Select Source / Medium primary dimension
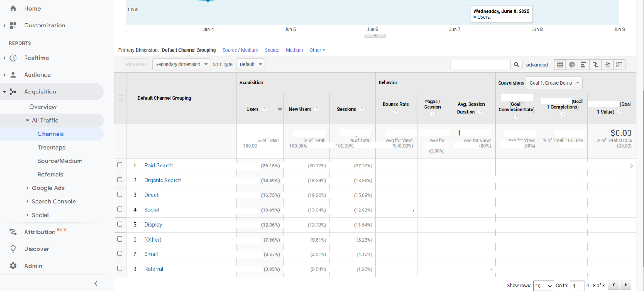 tap(240, 50)
